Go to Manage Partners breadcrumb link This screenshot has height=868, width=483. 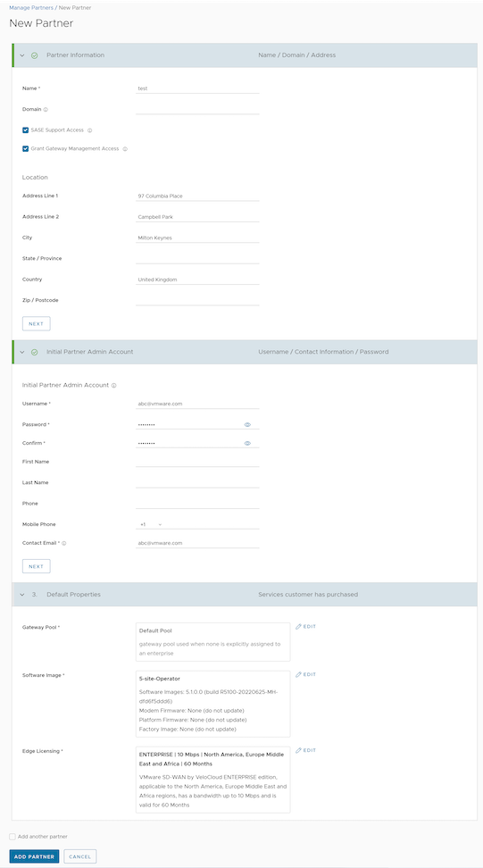[x=31, y=8]
